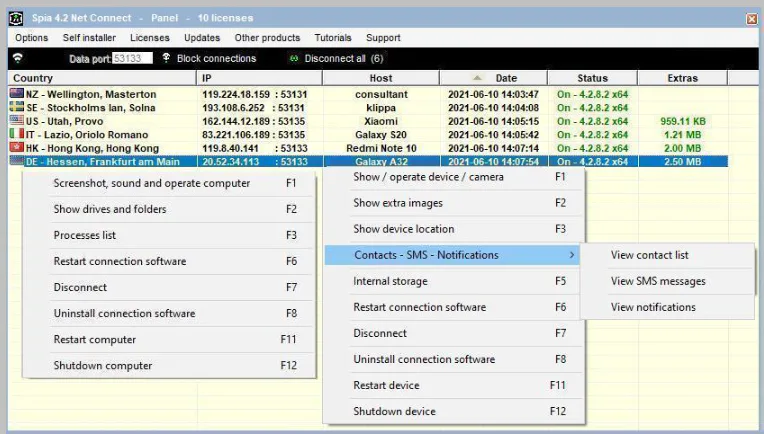This screenshot has width=764, height=434.
Task: Expand the Contacts - SMS - Notifications submenu arrow
Action: point(572,255)
